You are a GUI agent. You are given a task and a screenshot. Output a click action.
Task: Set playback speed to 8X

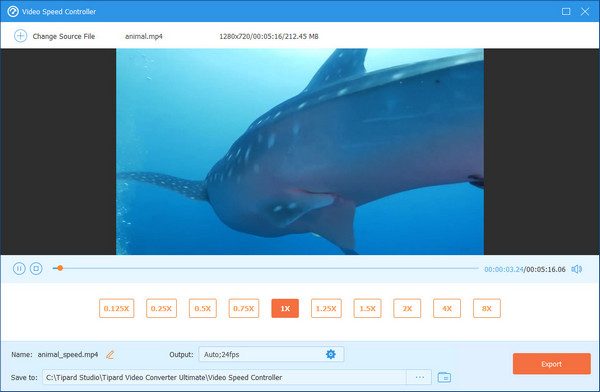pyautogui.click(x=487, y=308)
